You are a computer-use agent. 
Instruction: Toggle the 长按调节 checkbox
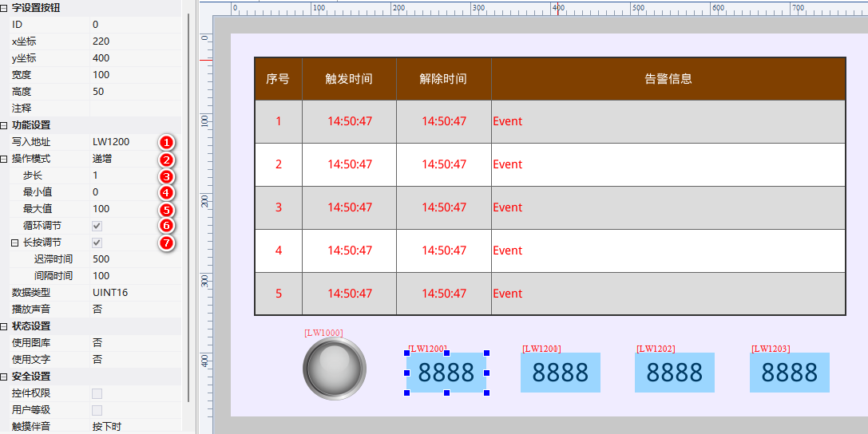tap(97, 243)
